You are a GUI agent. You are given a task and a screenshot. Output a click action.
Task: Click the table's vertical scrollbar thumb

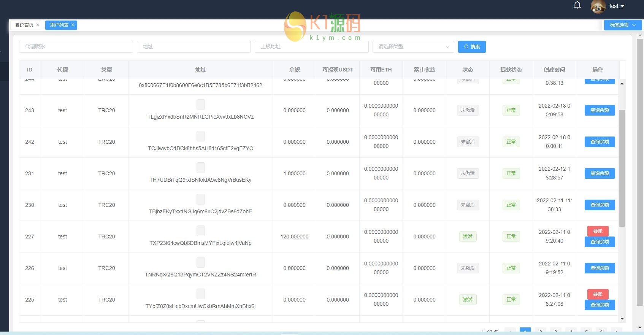coord(622,168)
